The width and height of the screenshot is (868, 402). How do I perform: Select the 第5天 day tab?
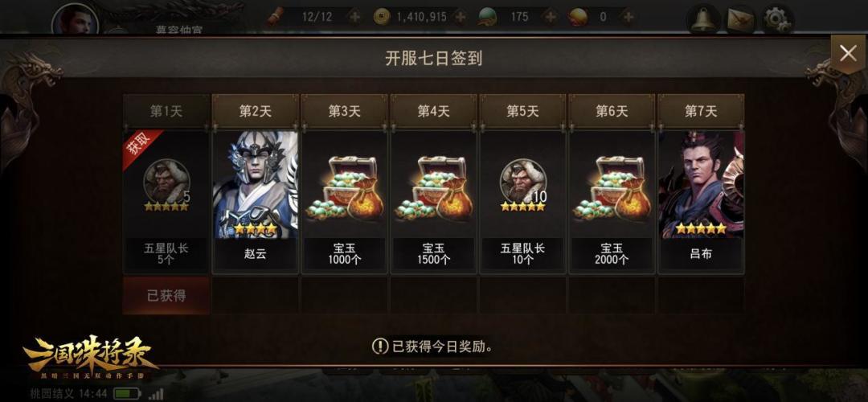(x=522, y=111)
